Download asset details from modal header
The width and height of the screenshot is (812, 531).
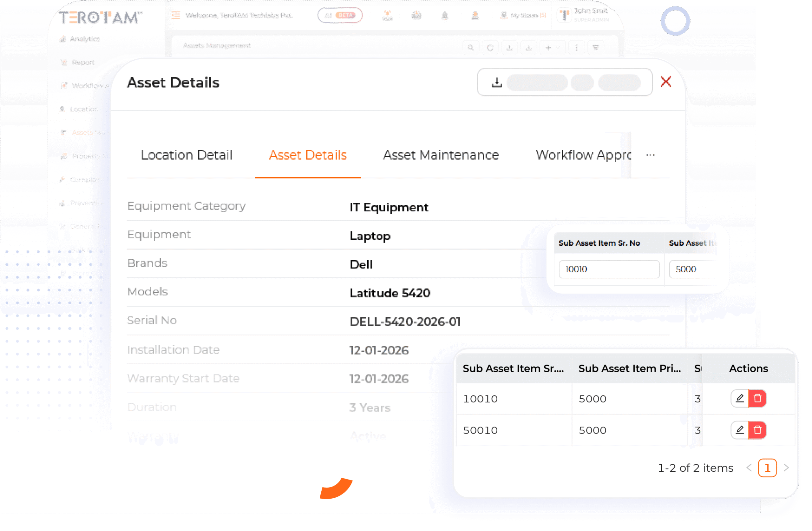497,82
